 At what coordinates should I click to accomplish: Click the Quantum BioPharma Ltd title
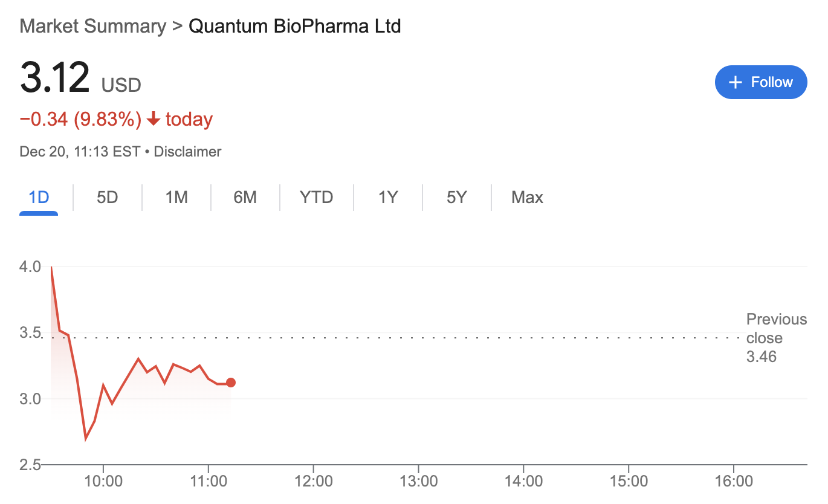[x=295, y=27]
